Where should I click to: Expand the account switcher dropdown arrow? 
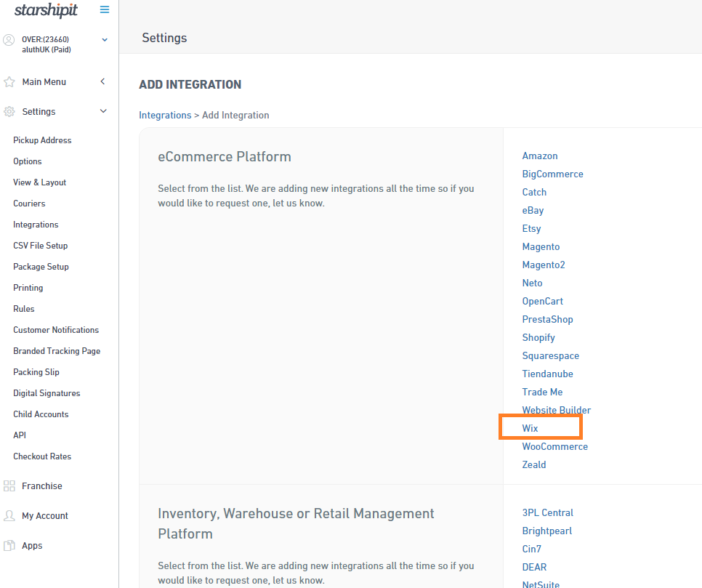[x=105, y=40]
